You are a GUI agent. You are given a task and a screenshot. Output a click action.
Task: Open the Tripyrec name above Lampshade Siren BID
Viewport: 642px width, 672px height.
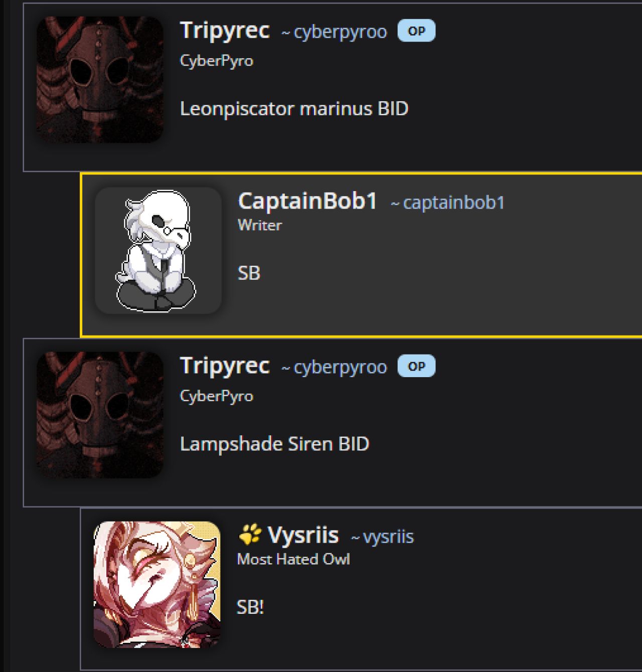pos(225,366)
